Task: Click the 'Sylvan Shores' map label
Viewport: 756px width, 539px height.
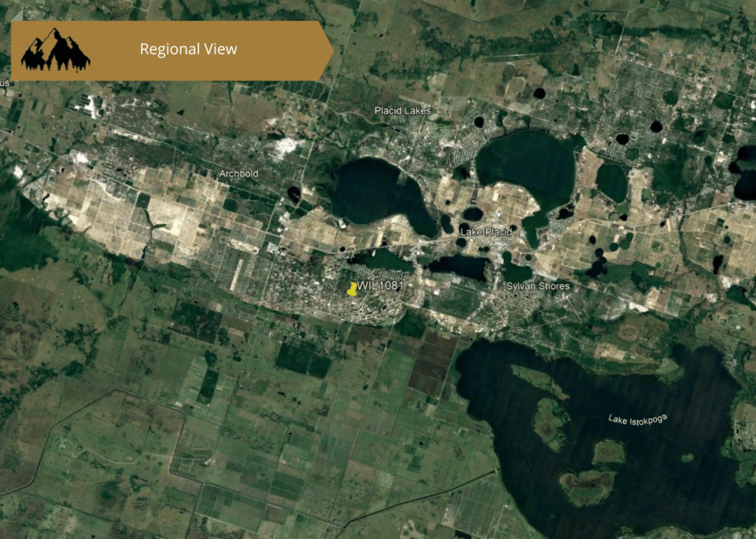Action: click(537, 286)
